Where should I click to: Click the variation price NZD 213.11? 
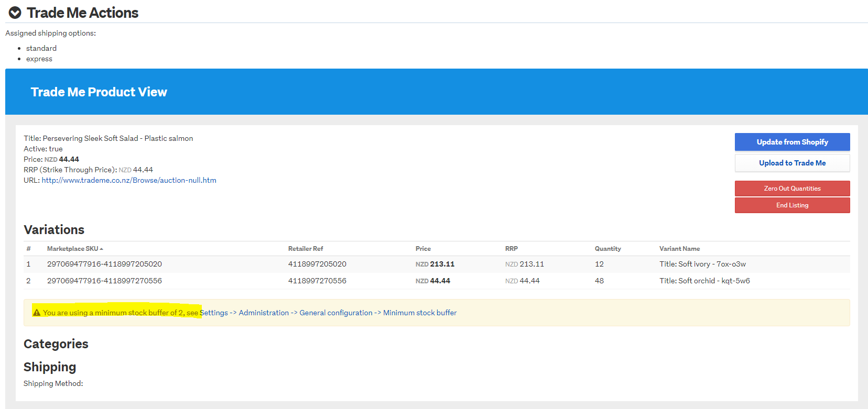pyautogui.click(x=435, y=264)
